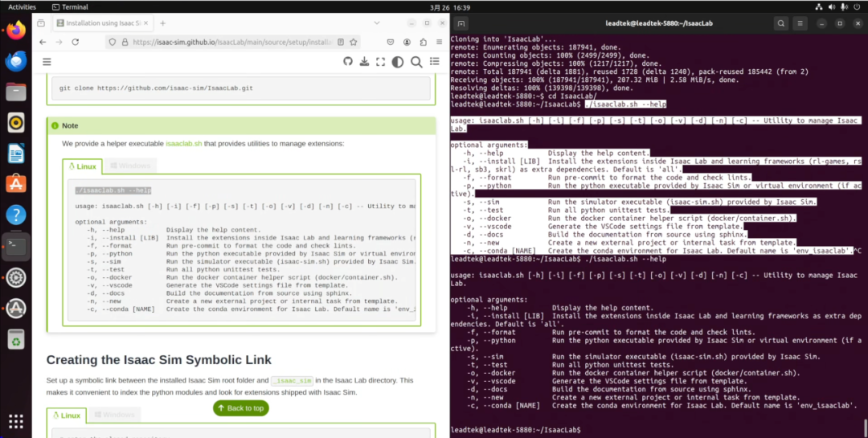Select the Windows tab in helper note

click(130, 166)
